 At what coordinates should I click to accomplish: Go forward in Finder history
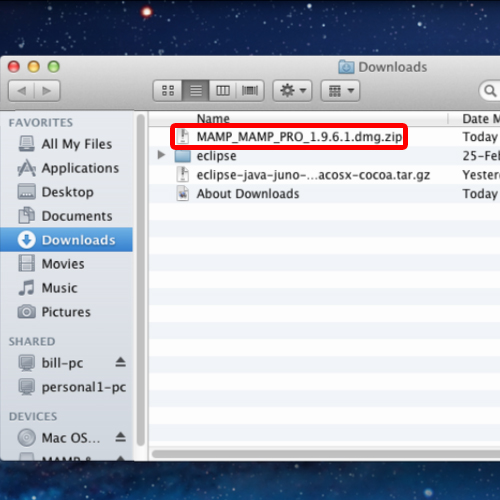pyautogui.click(x=47, y=90)
